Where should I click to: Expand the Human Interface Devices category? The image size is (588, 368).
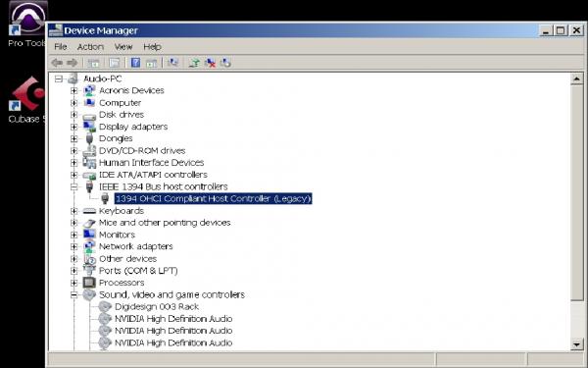(73, 163)
